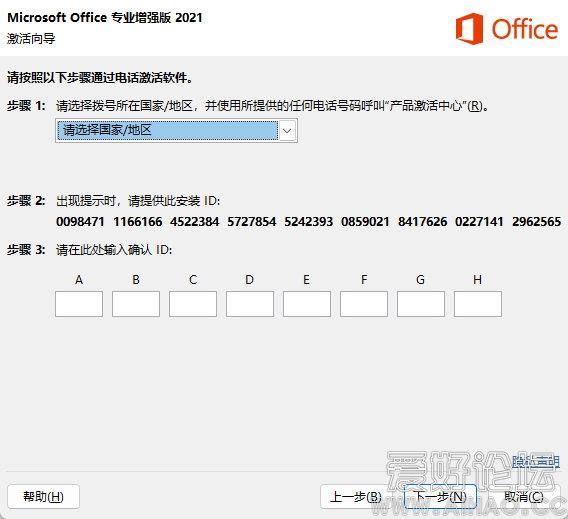
Task: Click Microsoft Office 专业增强版 2021 title
Action: [105, 17]
